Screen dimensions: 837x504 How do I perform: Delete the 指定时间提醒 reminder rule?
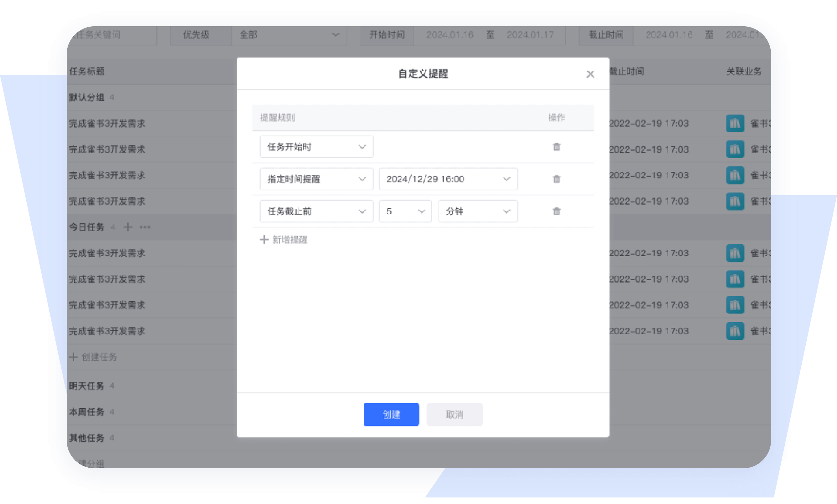557,179
